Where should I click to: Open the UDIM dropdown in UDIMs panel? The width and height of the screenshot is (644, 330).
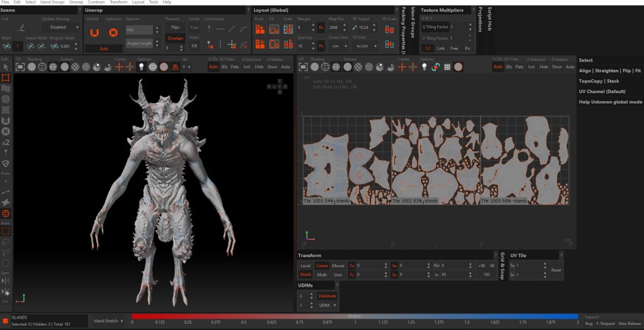[x=327, y=305]
